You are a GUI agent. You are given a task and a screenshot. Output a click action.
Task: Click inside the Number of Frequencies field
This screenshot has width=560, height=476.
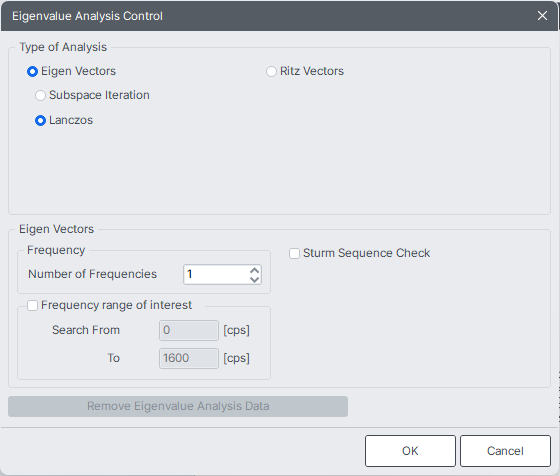[216, 275]
